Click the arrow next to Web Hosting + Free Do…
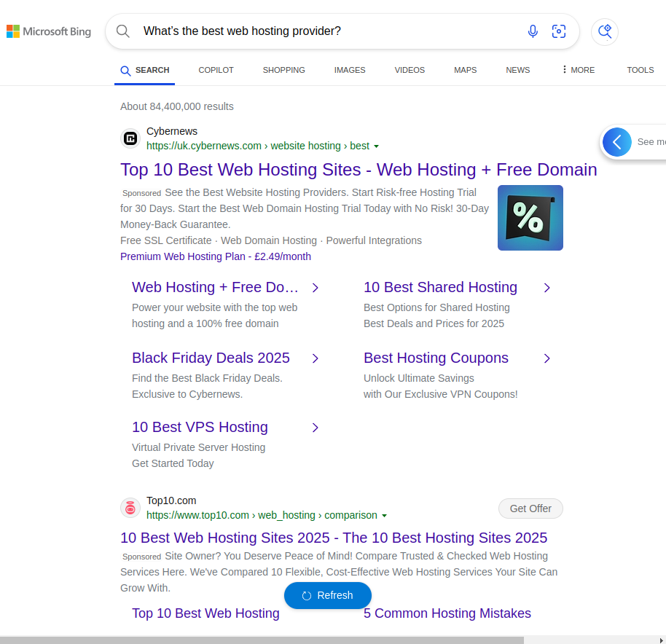 316,288
